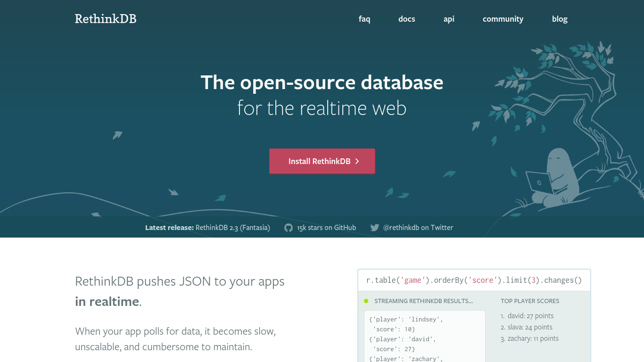Viewport: 644px width, 362px height.
Task: Click the GitHub octocat icon
Action: pyautogui.click(x=288, y=227)
